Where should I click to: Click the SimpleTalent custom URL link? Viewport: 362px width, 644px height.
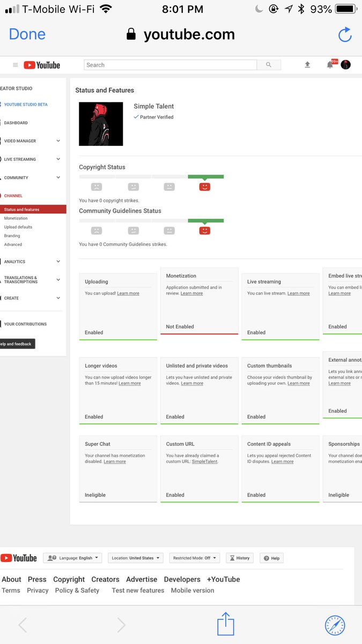pos(204,462)
